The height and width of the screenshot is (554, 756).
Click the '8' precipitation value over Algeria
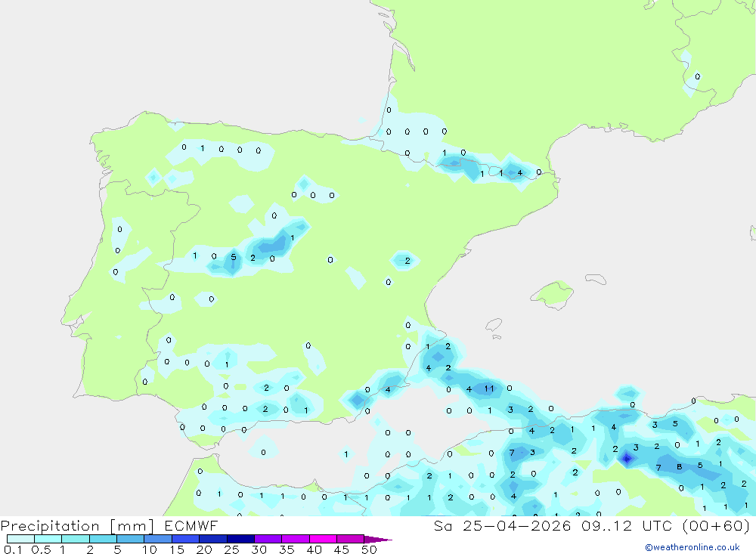click(x=679, y=467)
